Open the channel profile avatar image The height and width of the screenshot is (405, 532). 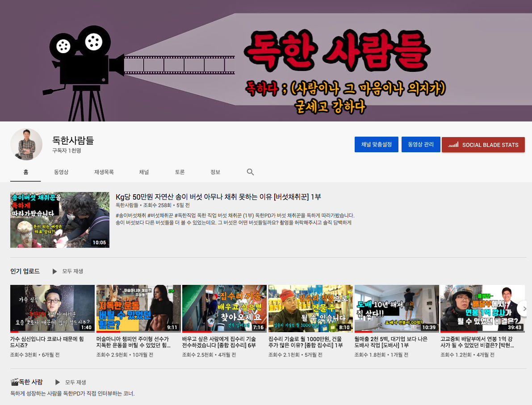pos(26,144)
